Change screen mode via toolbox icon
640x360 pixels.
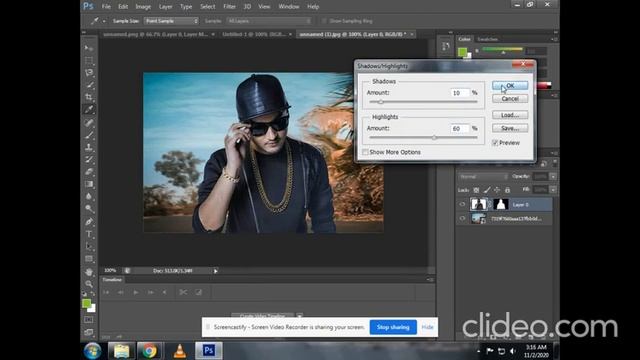point(89,332)
